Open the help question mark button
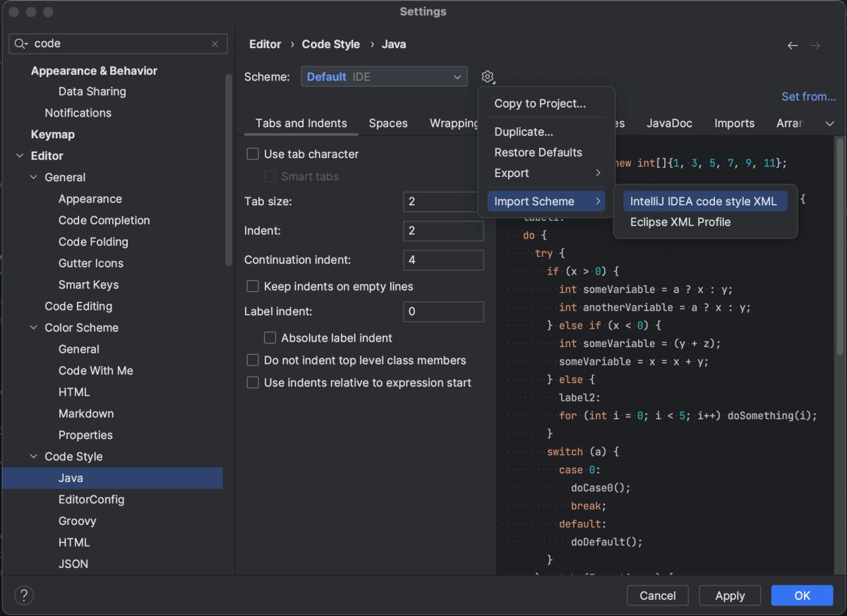Viewport: 847px width, 616px height. [24, 595]
